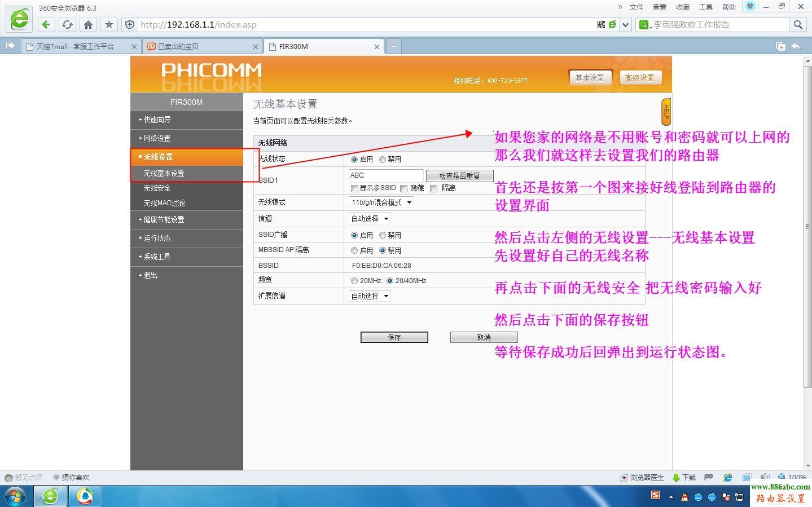
Task: Open the Windows Start menu
Action: (x=15, y=496)
